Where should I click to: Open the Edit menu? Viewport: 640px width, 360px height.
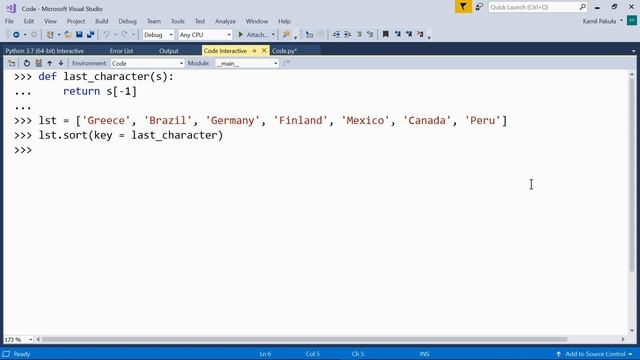29,21
